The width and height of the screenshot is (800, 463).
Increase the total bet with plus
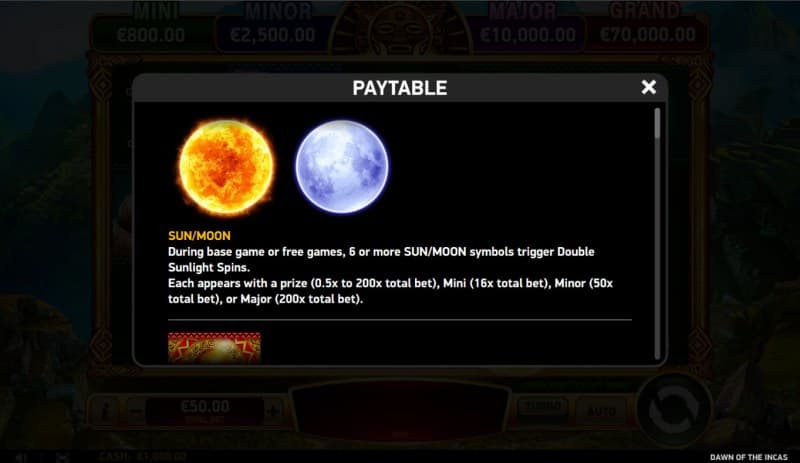(273, 410)
